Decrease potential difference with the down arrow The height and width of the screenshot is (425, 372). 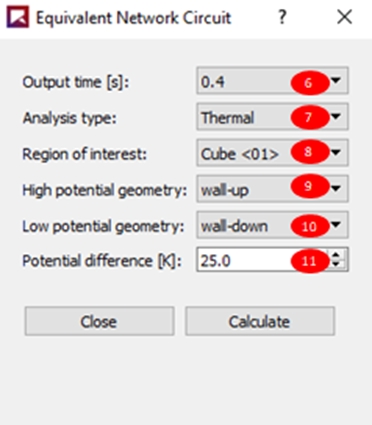pyautogui.click(x=337, y=265)
